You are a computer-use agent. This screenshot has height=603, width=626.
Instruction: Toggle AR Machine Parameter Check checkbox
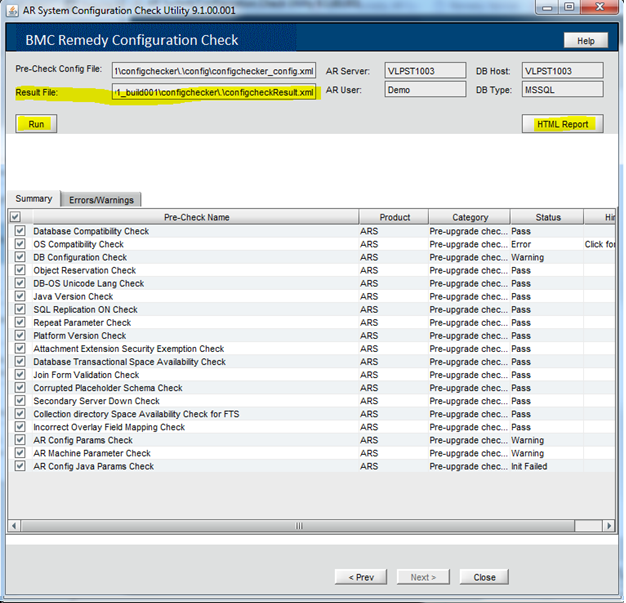[x=20, y=453]
